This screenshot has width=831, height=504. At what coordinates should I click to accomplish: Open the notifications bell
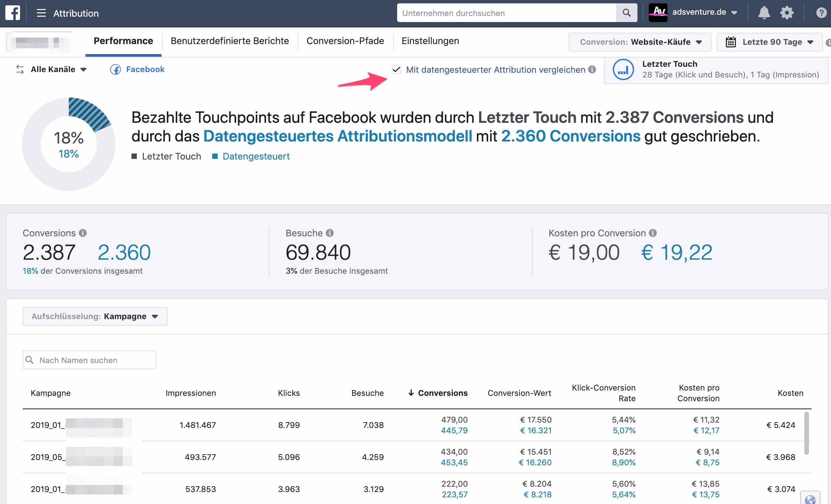pos(764,13)
